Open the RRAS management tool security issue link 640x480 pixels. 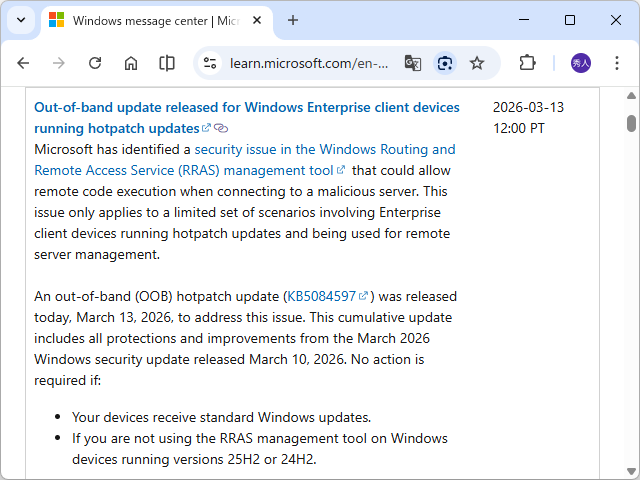324,149
